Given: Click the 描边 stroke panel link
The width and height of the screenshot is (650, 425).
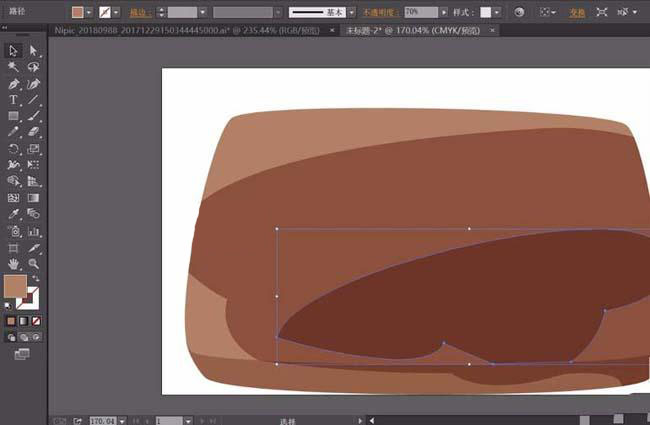Looking at the screenshot, I should point(139,12).
